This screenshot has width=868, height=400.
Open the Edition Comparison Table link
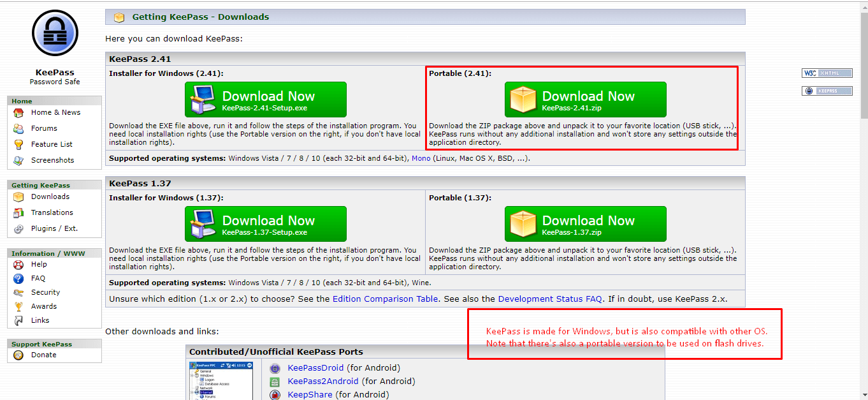[x=385, y=299]
